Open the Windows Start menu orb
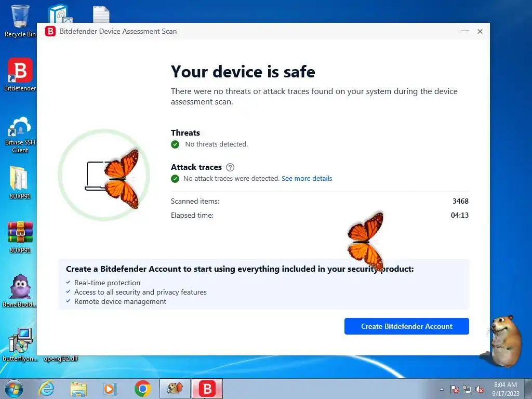This screenshot has height=399, width=532. 14,389
